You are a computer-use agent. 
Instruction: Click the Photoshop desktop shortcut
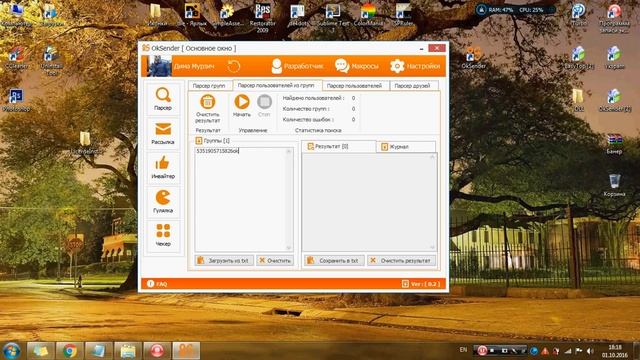pyautogui.click(x=16, y=100)
